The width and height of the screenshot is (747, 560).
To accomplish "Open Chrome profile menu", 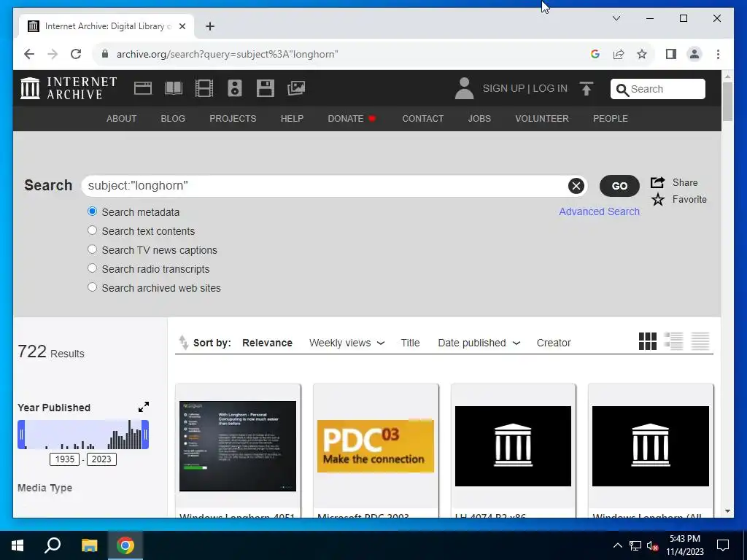I will [x=694, y=54].
